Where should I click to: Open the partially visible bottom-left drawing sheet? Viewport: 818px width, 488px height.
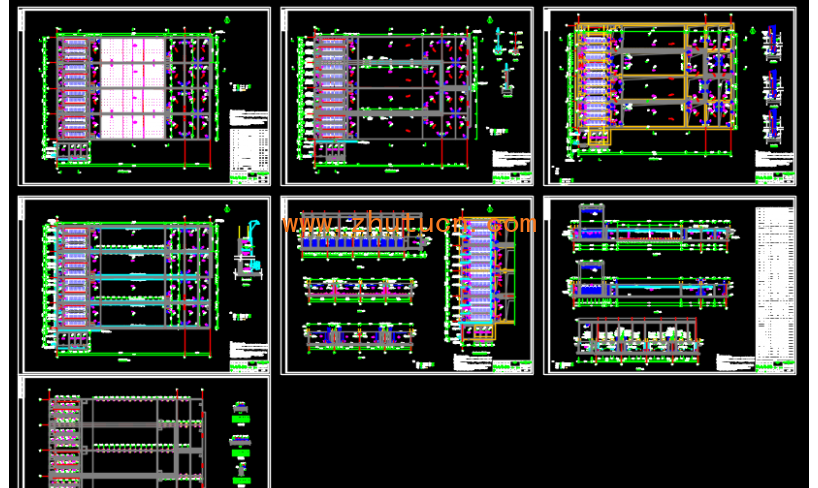144,432
